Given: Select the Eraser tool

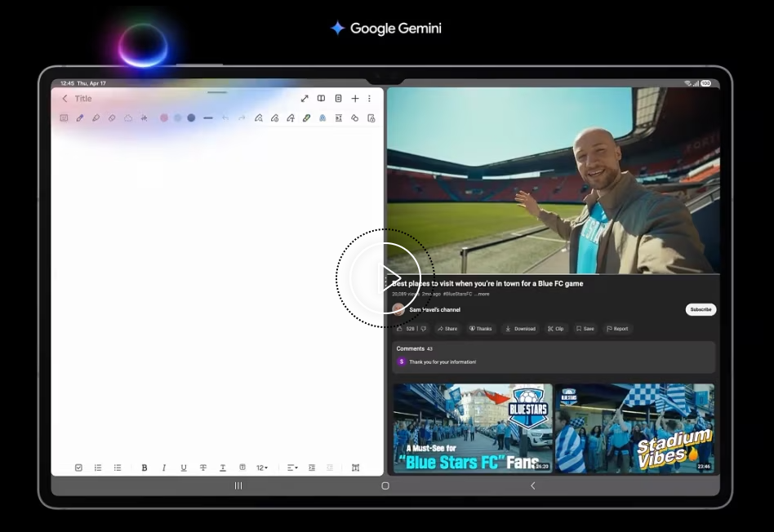Looking at the screenshot, I should pos(112,118).
